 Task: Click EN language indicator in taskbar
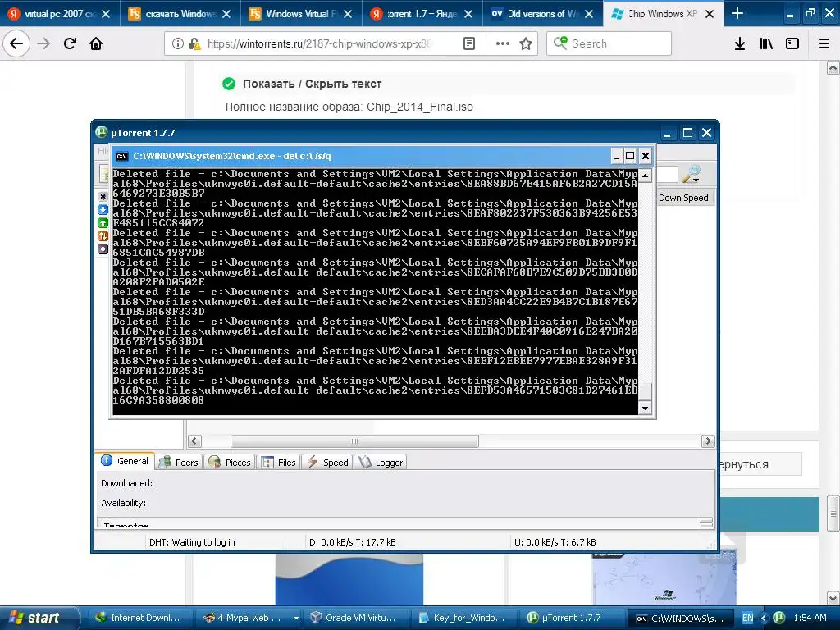point(748,618)
